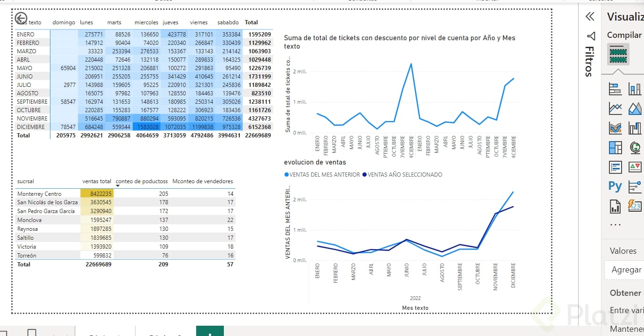Click VENTAS AÑO SELECCIONADO legend entry
The width and height of the screenshot is (644, 336).
pos(405,175)
